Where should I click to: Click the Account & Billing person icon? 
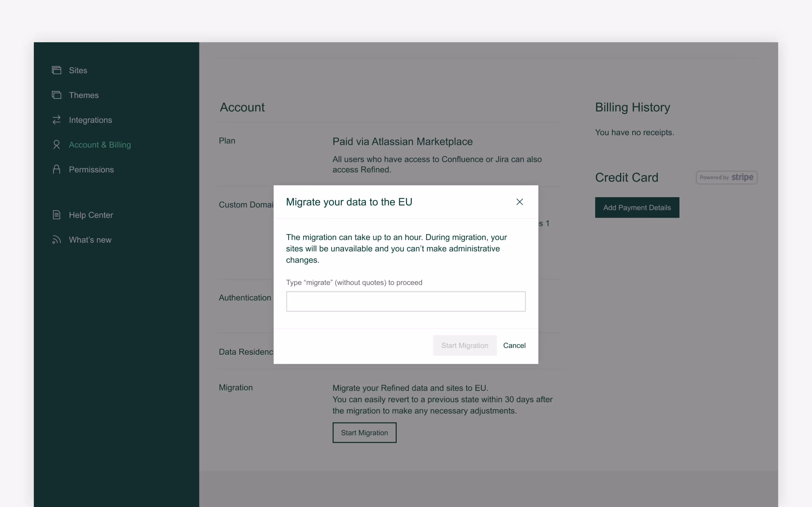(x=56, y=144)
